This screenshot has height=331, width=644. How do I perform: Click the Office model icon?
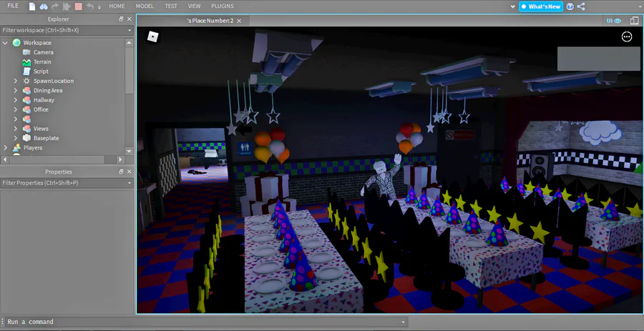tap(26, 109)
